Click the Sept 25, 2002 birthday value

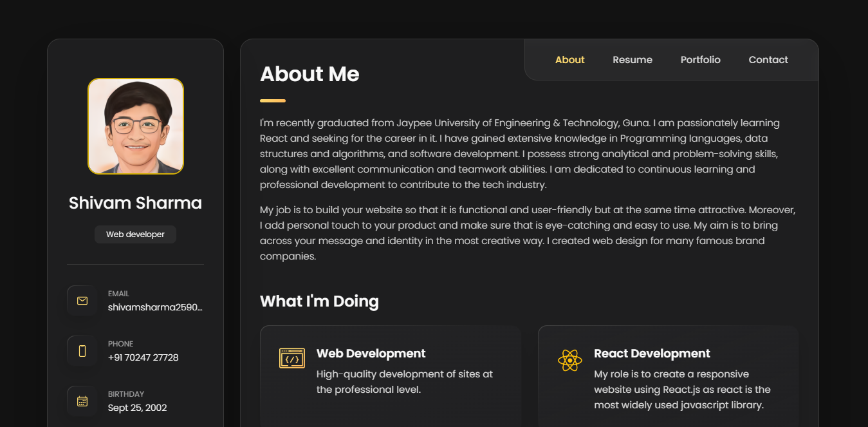tap(138, 408)
